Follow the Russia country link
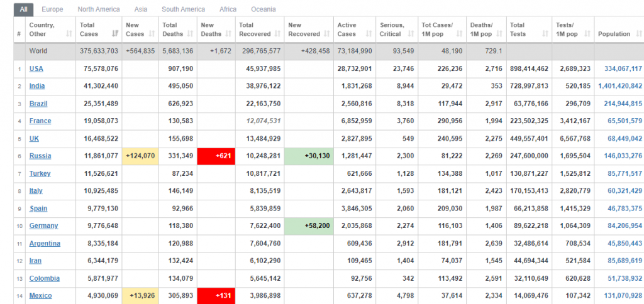644x304 pixels. [x=40, y=156]
